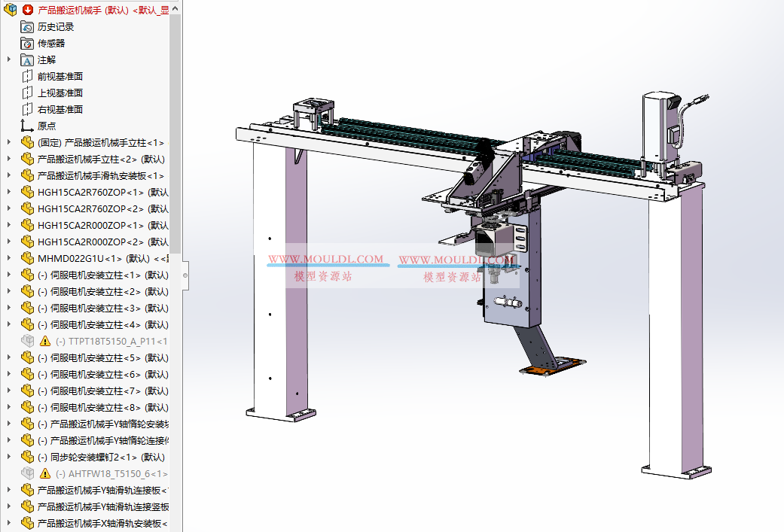Select the 产品搬运机械手滑轨安装板<1> component

[x=90, y=175]
